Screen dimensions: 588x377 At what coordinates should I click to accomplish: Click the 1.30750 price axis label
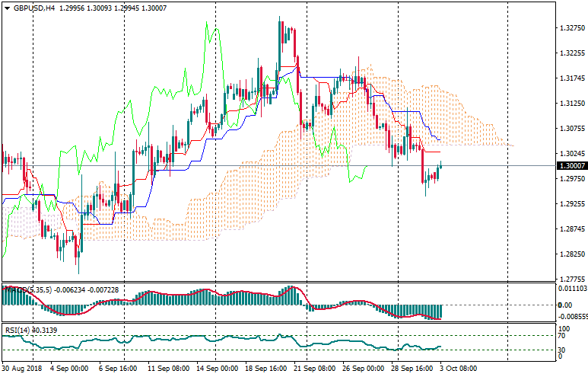click(x=571, y=129)
